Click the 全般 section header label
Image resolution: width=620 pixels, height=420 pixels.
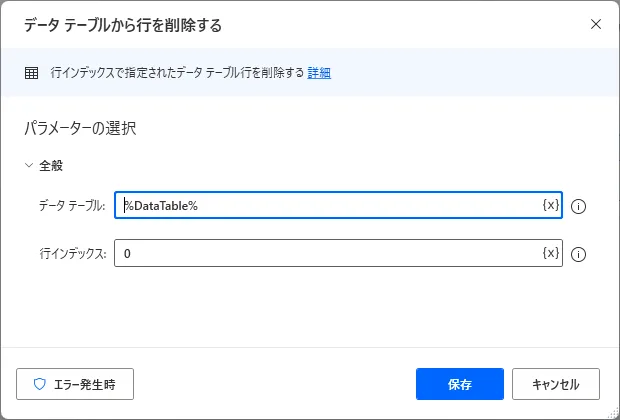click(x=51, y=165)
